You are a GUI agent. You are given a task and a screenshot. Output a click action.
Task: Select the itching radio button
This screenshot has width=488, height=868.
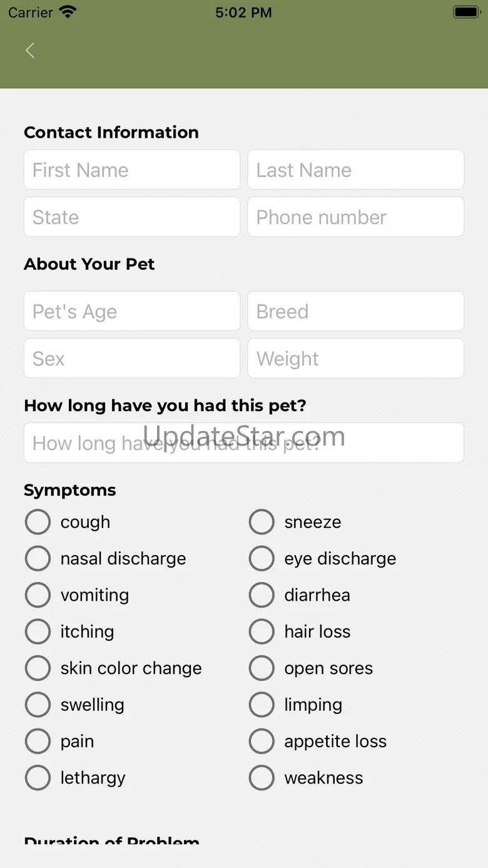tap(38, 631)
